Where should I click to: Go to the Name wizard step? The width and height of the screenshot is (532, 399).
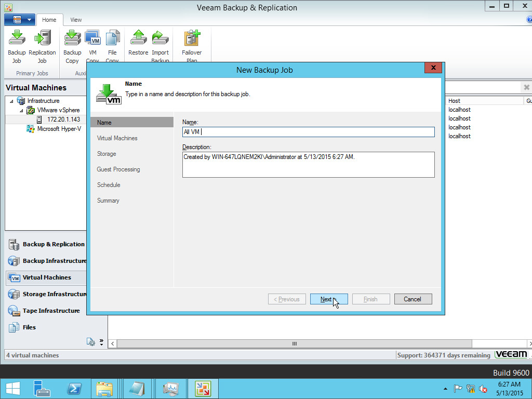[132, 123]
